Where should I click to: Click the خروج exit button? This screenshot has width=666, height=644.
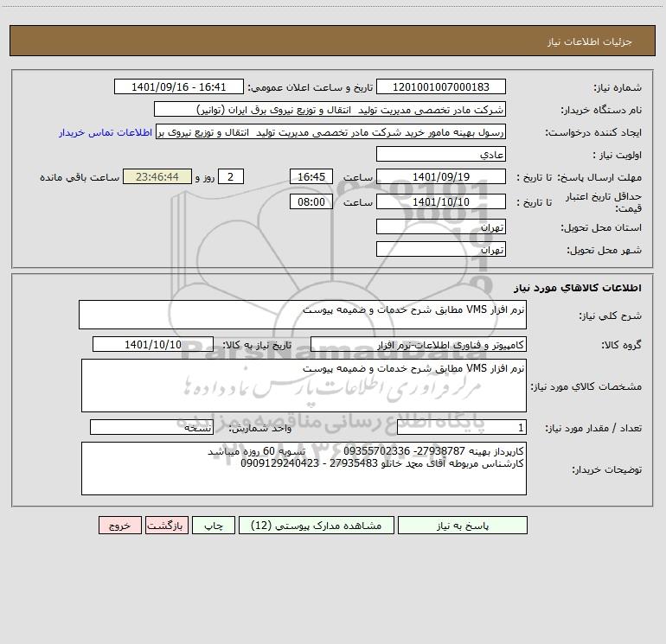tap(119, 525)
